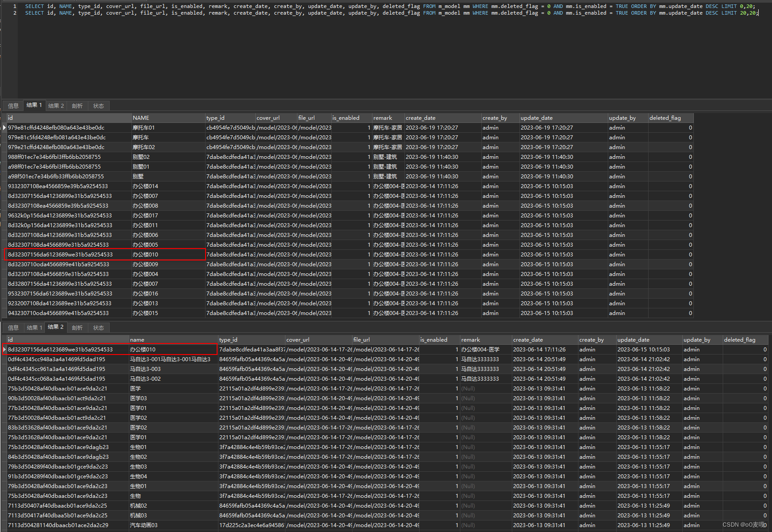Select the 办公楼015 name cell
Screen dimensions: 772x532
tap(168, 313)
